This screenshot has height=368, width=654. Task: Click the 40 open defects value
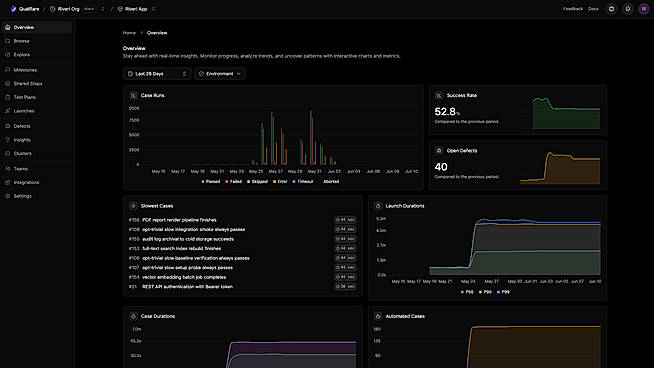point(441,167)
